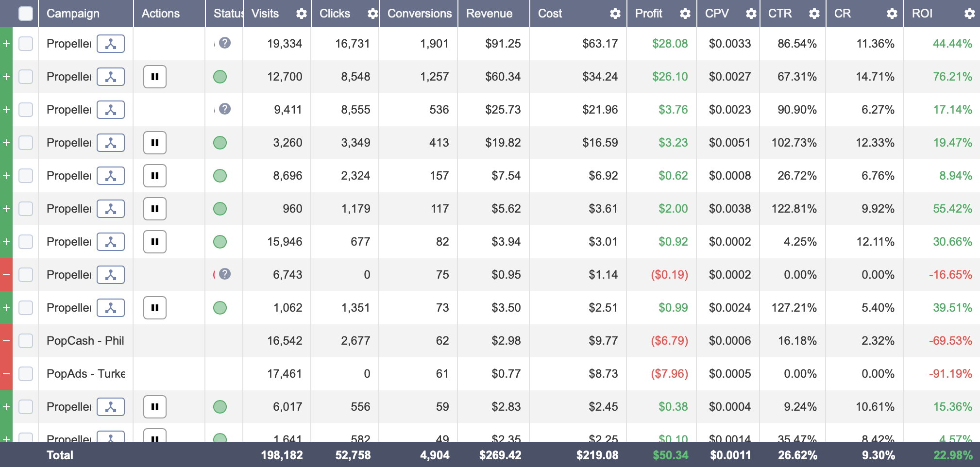This screenshot has height=467, width=980.
Task: Click the ($6.79) profit value
Action: click(x=670, y=341)
